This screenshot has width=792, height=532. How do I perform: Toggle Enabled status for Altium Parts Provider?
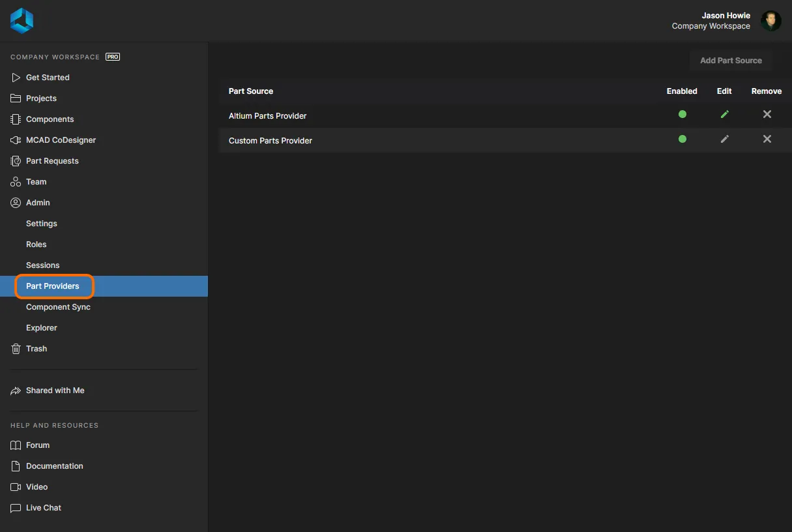(682, 114)
